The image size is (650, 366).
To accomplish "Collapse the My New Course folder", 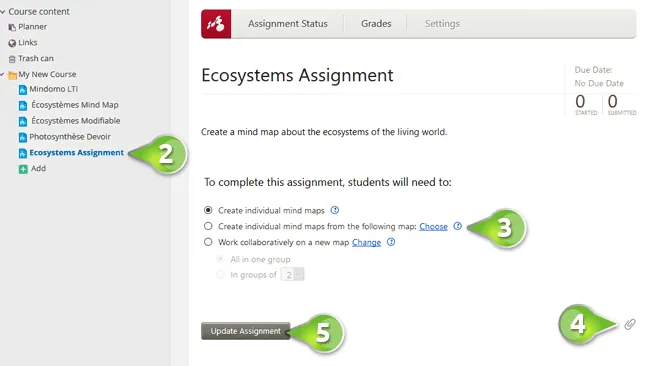I will click(2, 75).
